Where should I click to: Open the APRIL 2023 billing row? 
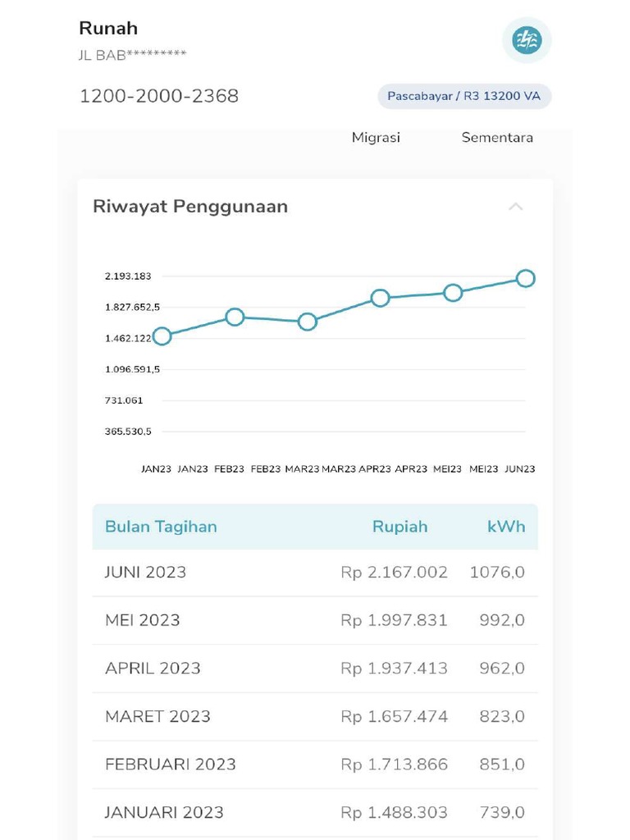315,669
